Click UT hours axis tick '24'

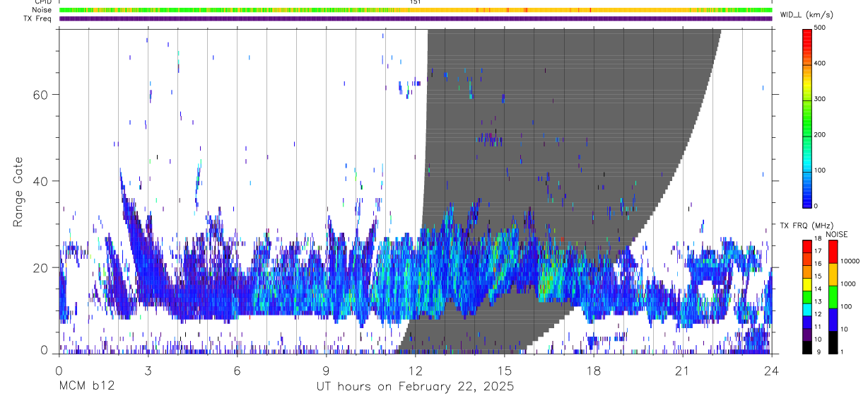pos(772,371)
